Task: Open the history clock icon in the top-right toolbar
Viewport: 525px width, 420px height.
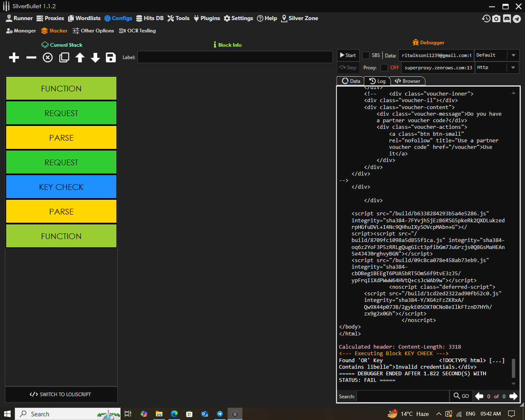Action: pos(486,18)
